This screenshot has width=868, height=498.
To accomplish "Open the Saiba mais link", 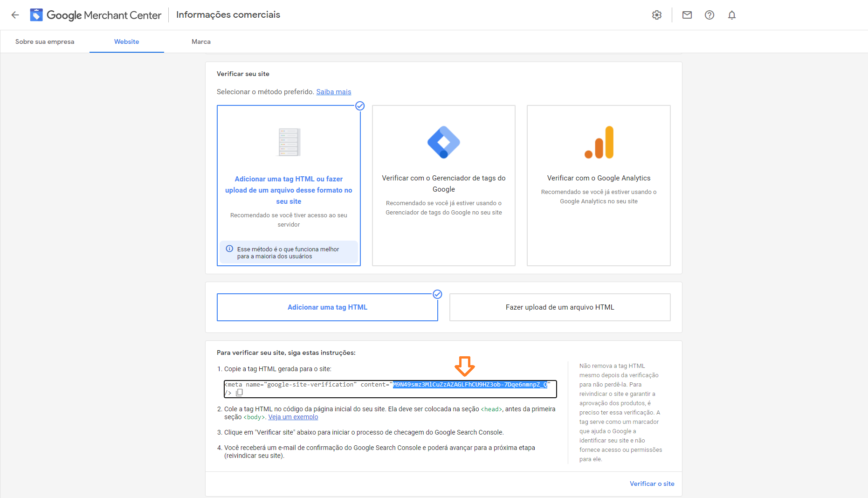I will tap(334, 92).
